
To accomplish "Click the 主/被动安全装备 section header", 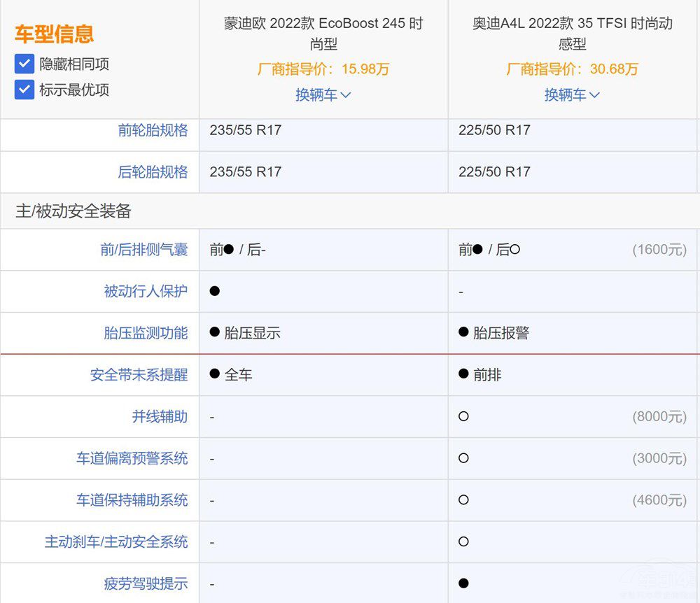I will [73, 211].
